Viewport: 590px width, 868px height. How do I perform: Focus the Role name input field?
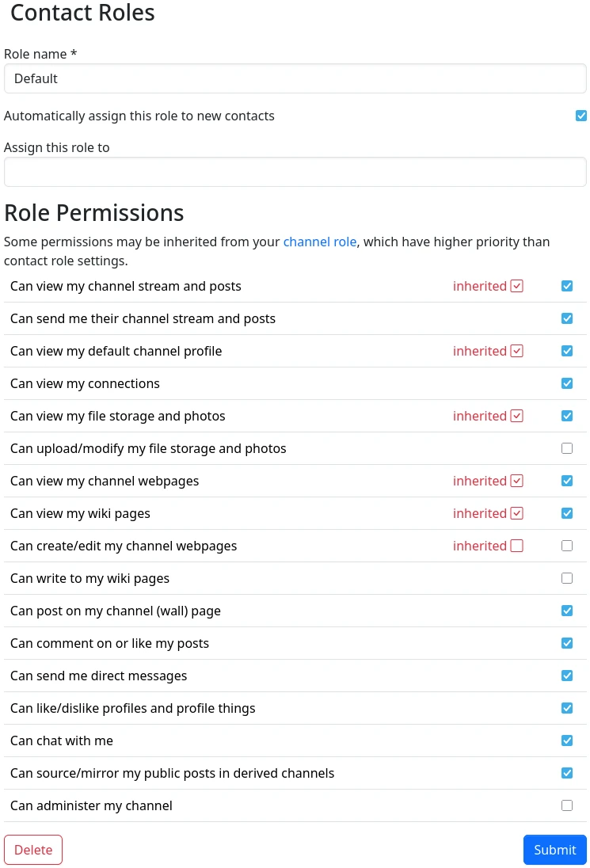coord(295,78)
